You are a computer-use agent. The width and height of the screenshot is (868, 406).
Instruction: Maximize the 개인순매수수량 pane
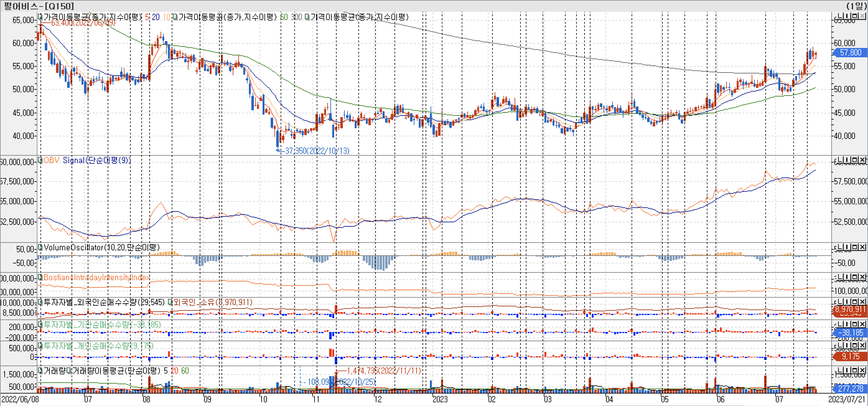point(855,346)
